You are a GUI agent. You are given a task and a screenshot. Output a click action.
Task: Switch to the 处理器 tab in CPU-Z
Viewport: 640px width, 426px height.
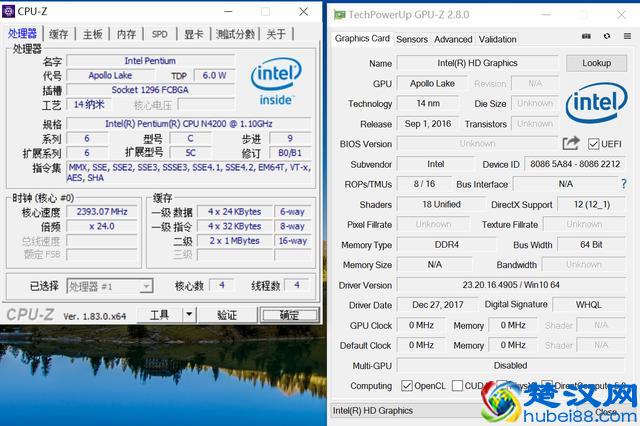click(22, 34)
